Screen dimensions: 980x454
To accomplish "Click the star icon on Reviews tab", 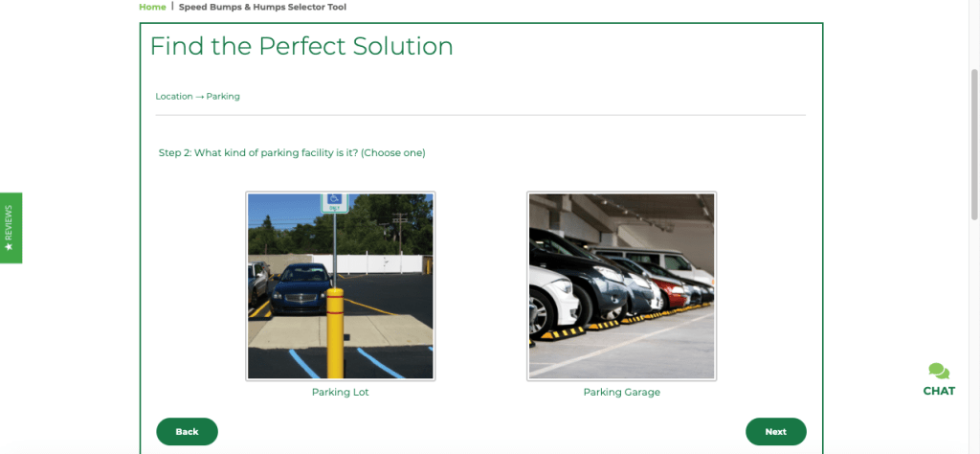I will 9,248.
